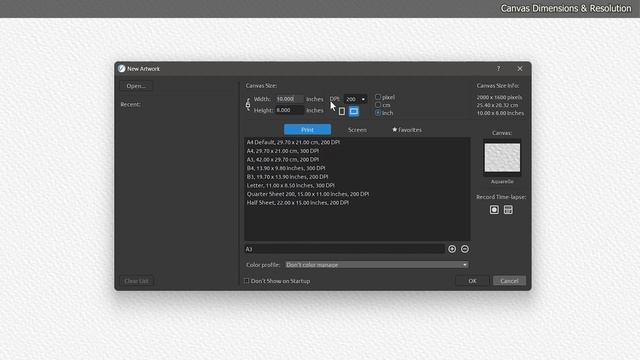Click the preset name field

click(344, 249)
